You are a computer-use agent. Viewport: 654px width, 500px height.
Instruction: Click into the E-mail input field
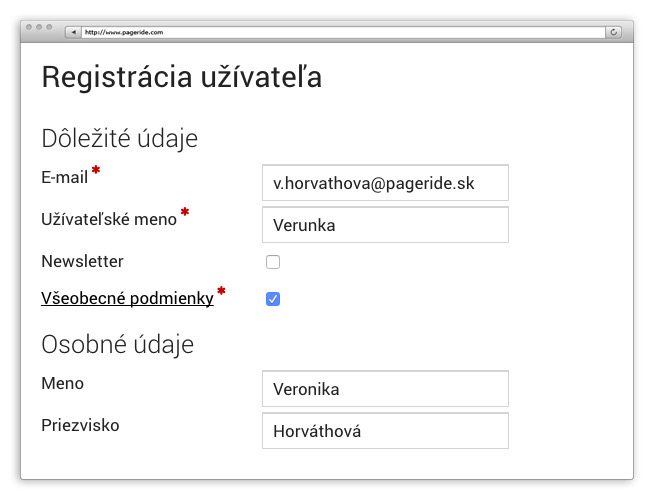click(385, 183)
